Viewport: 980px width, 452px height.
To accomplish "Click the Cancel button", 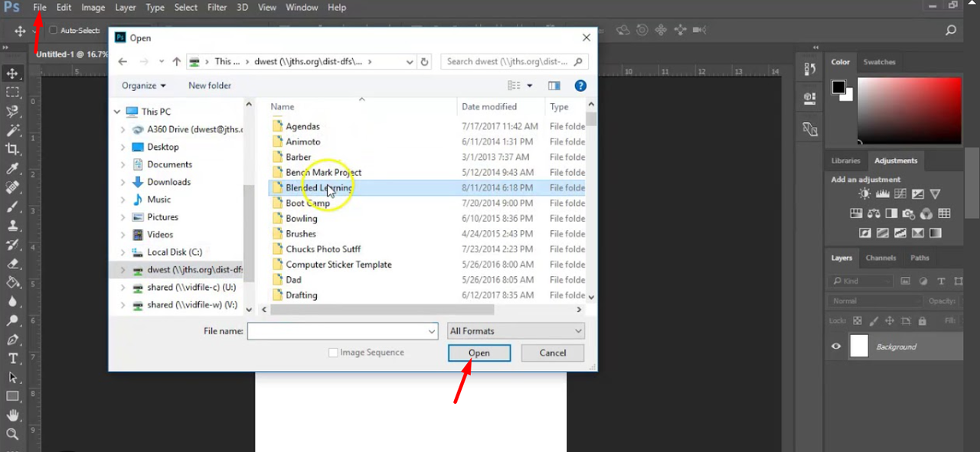I will click(553, 353).
